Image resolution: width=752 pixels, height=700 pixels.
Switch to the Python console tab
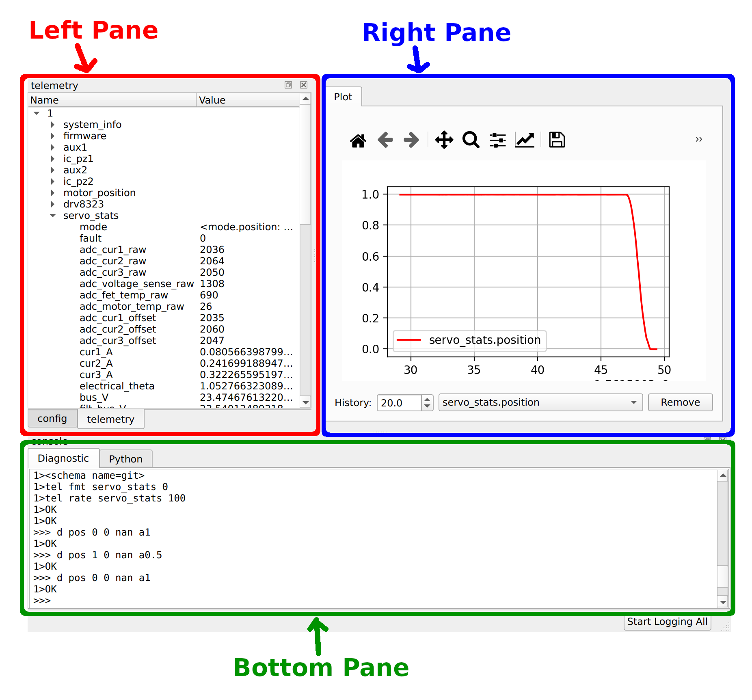pos(125,459)
